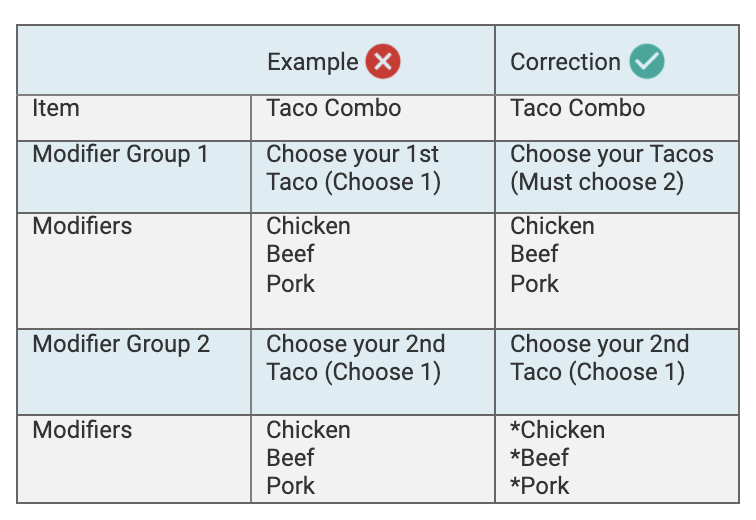Click the first Modifiers row label
This screenshot has height=520, width=756.
coord(82,226)
